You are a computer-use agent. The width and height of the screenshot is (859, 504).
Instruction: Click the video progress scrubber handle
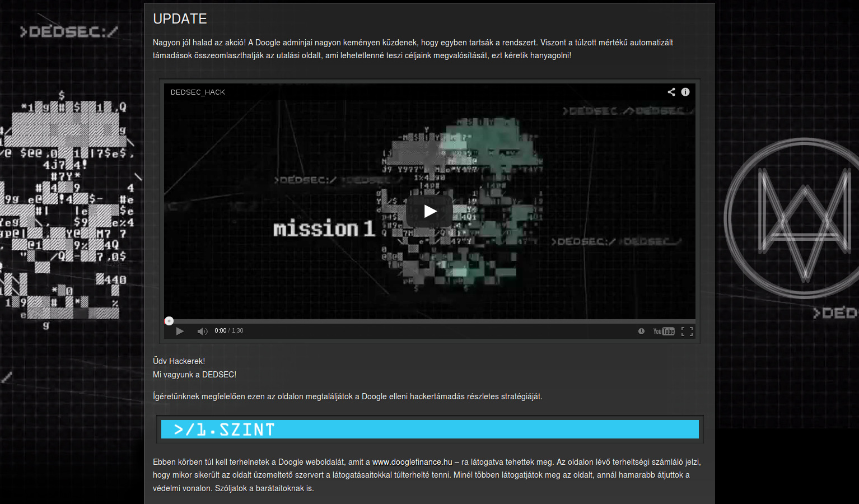169,321
